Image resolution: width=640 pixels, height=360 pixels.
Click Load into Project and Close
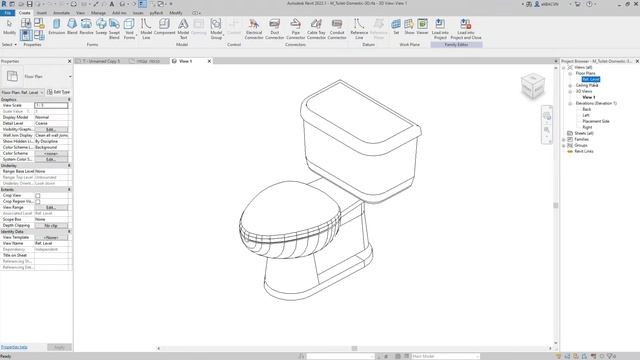click(x=466, y=29)
